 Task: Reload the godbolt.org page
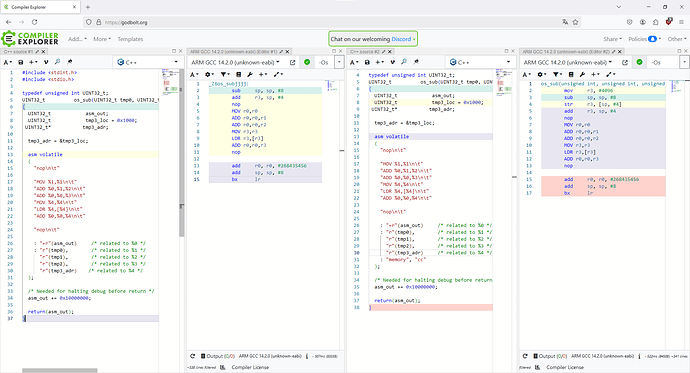click(x=34, y=22)
